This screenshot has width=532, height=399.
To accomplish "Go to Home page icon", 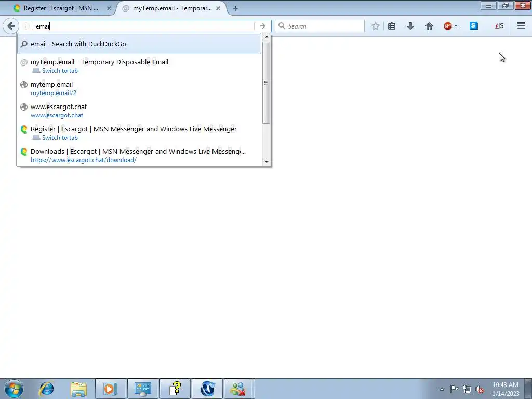I will (x=429, y=26).
